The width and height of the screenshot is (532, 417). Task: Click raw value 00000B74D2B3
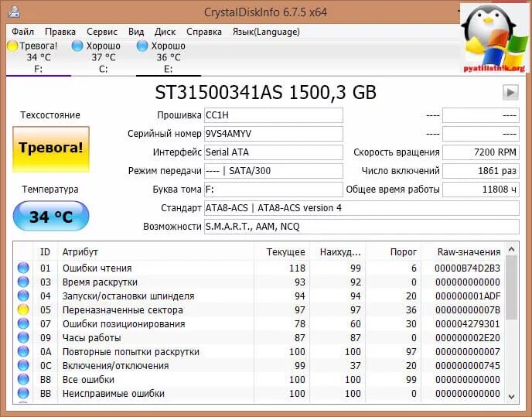468,268
